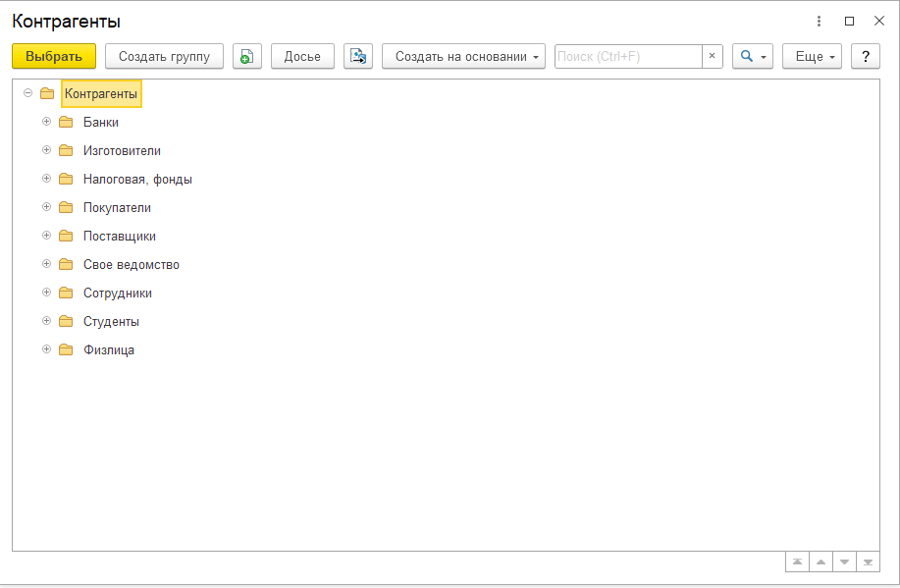Select the Сотрудники tree row

tap(118, 293)
